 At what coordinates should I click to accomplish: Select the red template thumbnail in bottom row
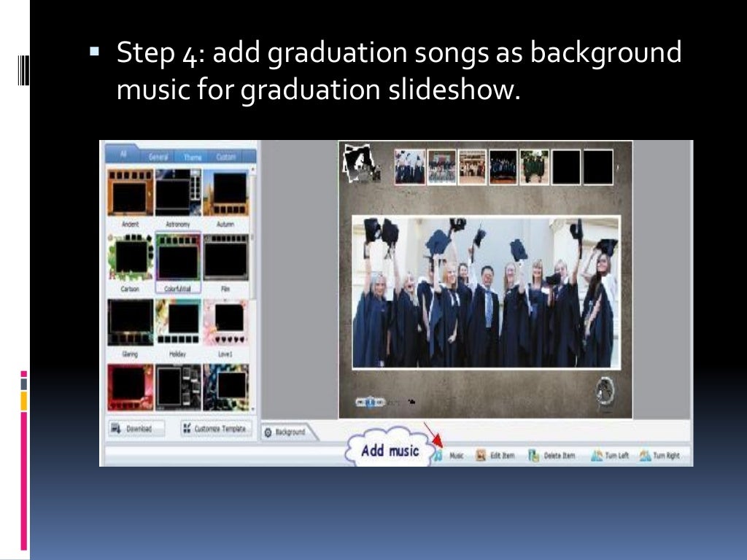point(130,387)
